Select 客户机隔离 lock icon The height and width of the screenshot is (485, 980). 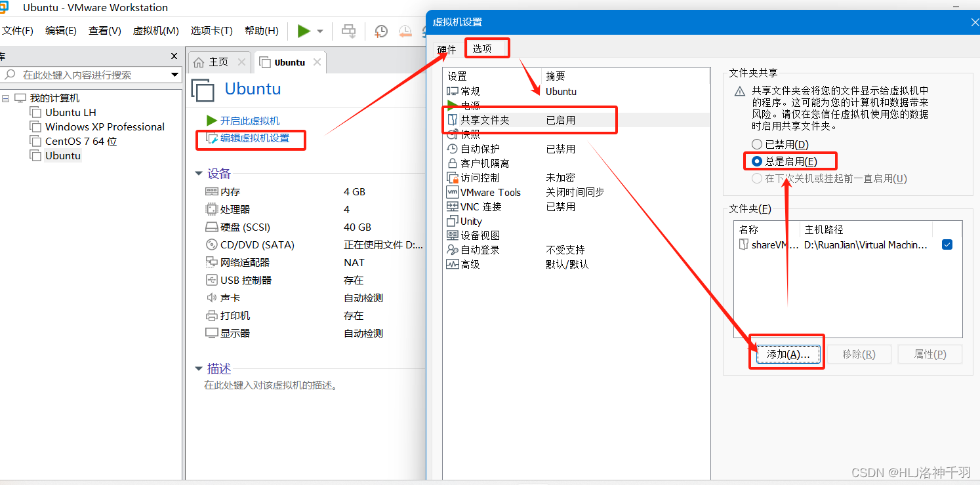(452, 163)
